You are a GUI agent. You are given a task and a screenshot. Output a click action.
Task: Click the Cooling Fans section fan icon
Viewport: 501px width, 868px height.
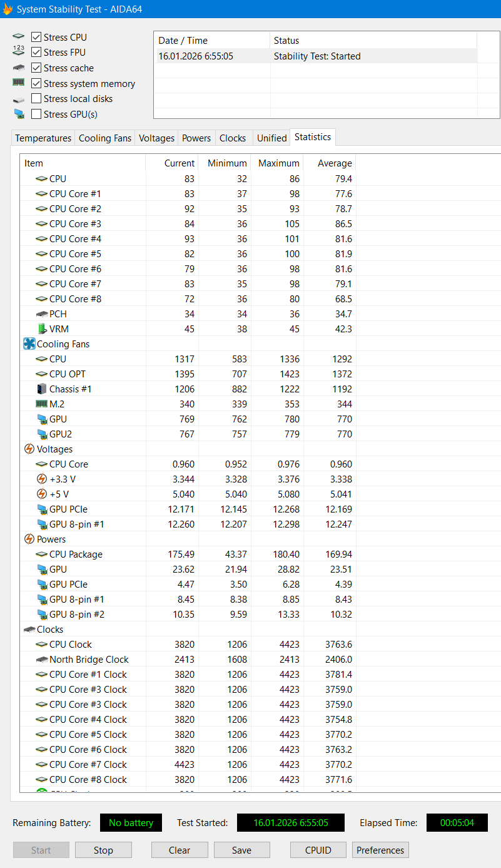coord(29,344)
